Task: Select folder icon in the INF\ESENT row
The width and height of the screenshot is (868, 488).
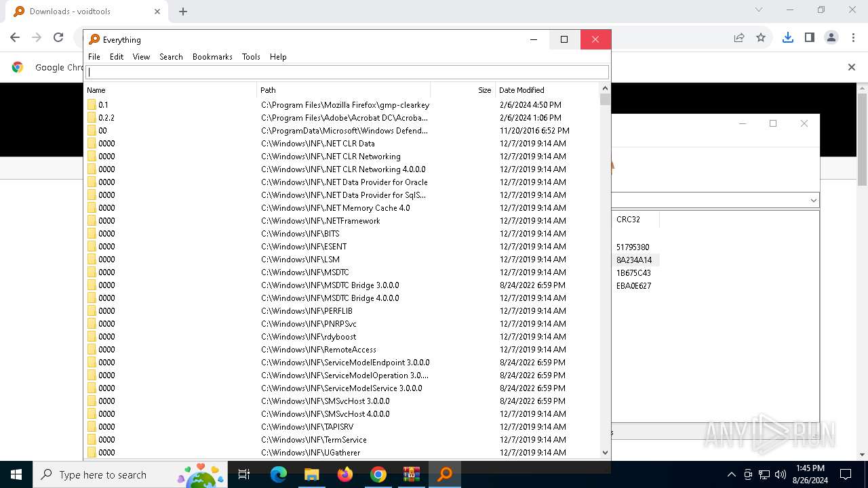Action: [x=92, y=247]
